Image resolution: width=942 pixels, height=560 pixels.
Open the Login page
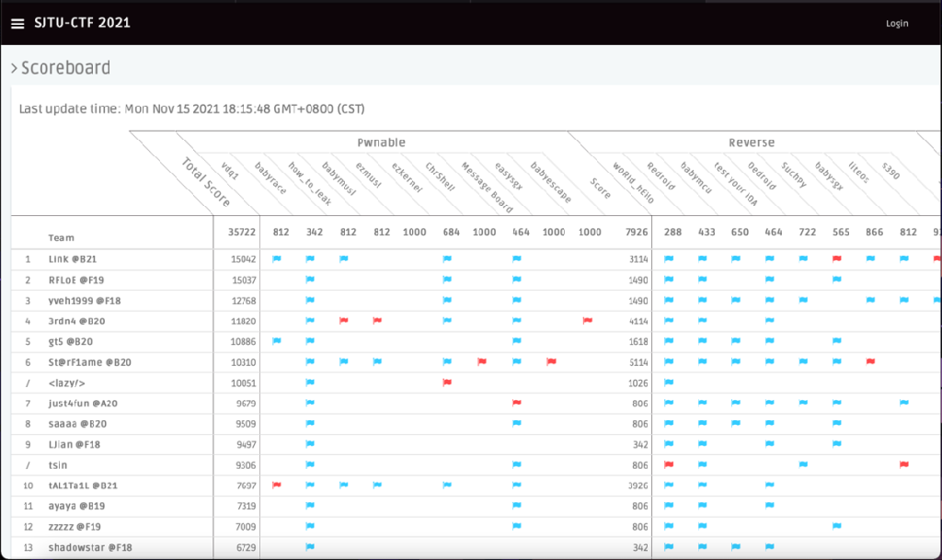pyautogui.click(x=896, y=24)
